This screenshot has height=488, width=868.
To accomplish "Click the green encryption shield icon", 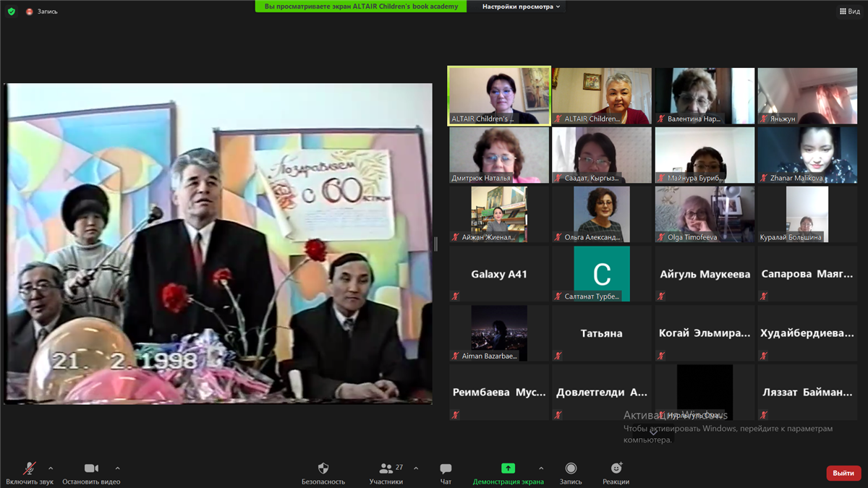I will [x=11, y=12].
